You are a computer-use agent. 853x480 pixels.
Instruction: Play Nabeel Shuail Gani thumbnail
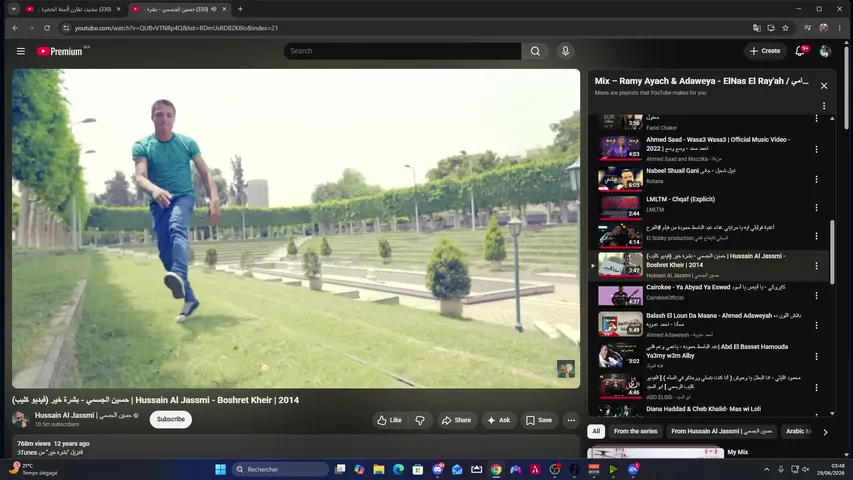coord(620,178)
